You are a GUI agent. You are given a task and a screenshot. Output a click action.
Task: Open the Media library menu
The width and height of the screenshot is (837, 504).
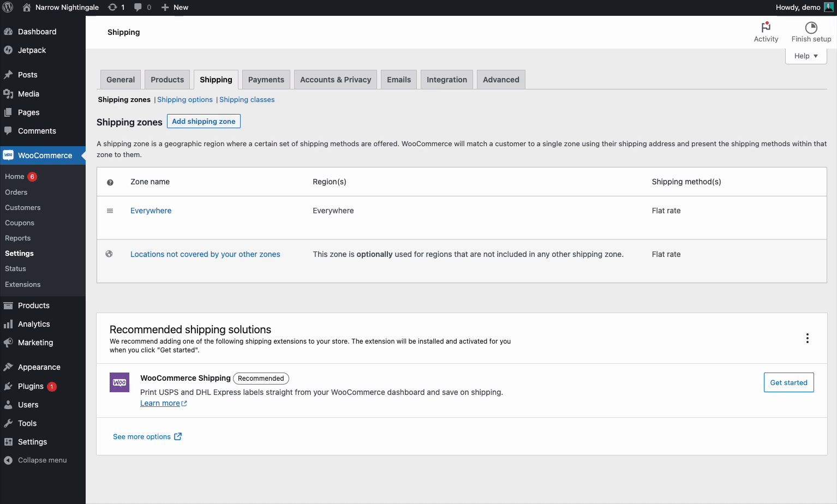point(43,94)
